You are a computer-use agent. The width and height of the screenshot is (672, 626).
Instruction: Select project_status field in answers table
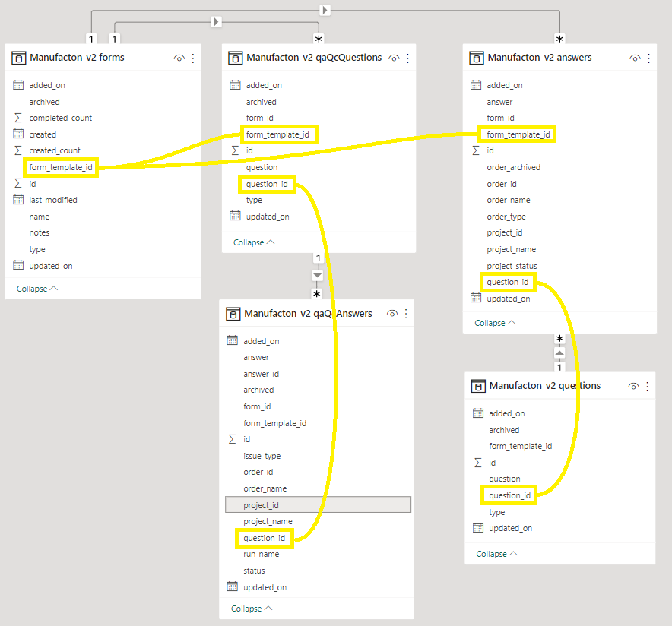512,266
